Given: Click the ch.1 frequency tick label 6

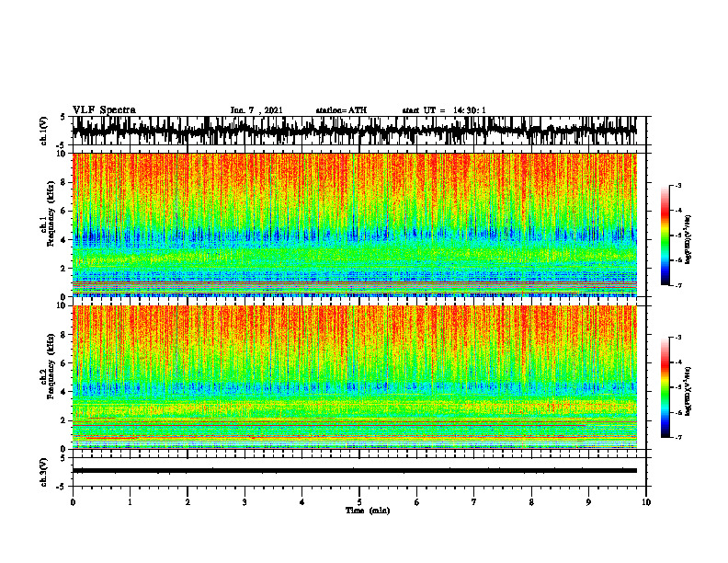Looking at the screenshot, I should (64, 211).
